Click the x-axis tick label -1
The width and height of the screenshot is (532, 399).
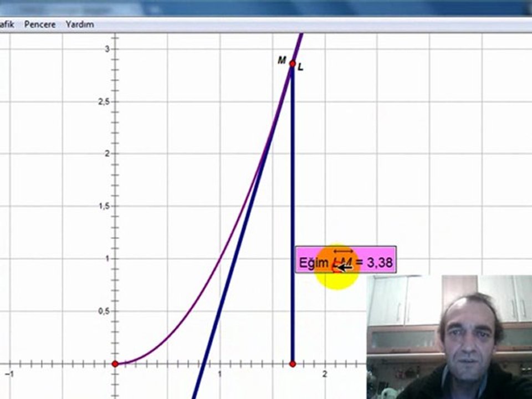(x=9, y=374)
